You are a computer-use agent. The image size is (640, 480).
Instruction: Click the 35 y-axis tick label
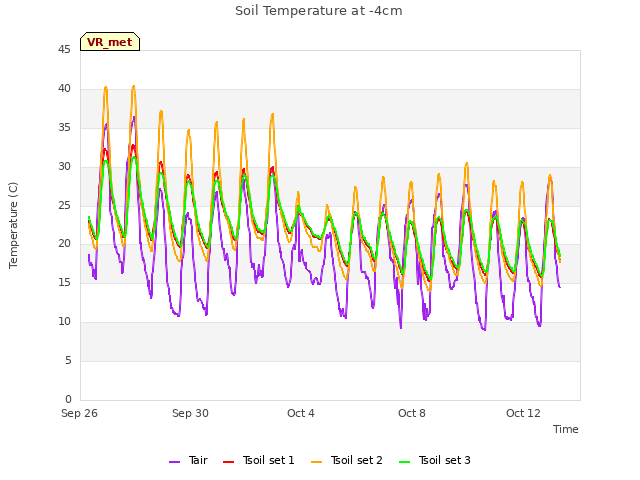tap(64, 127)
